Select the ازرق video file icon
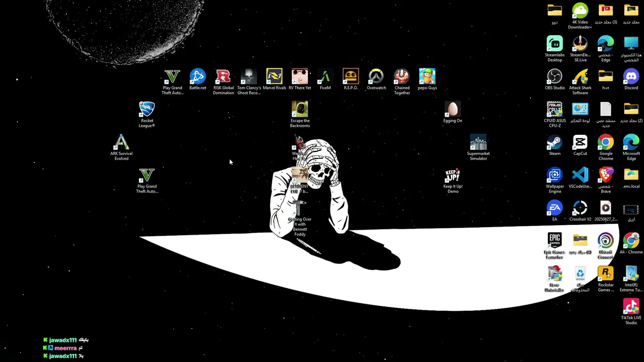Image resolution: width=644 pixels, height=362 pixels. (631, 211)
